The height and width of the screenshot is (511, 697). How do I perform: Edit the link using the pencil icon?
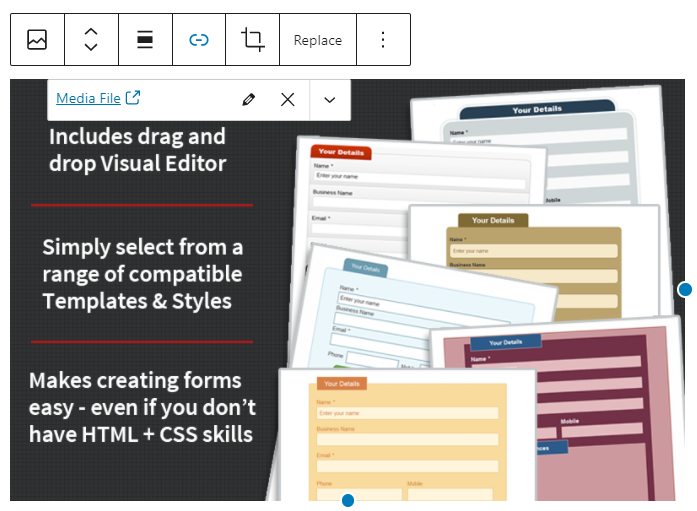[x=249, y=99]
